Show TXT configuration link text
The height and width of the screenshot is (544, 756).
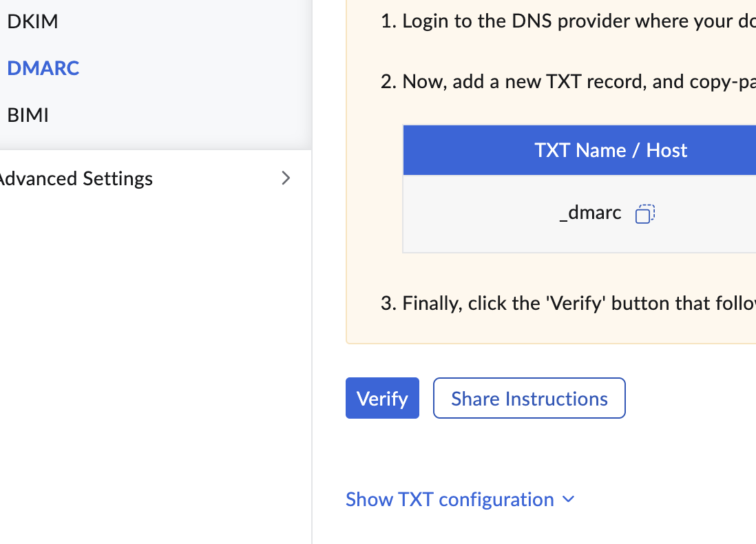coord(450,499)
